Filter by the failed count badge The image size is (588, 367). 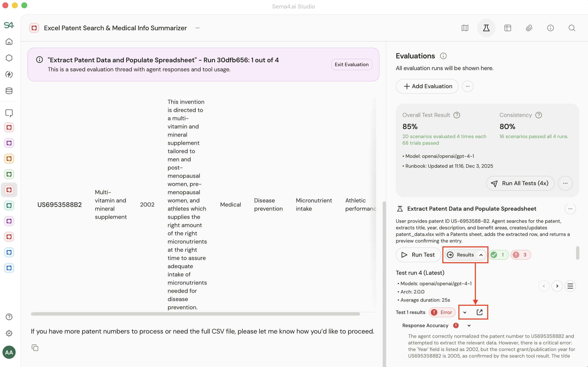(521, 255)
